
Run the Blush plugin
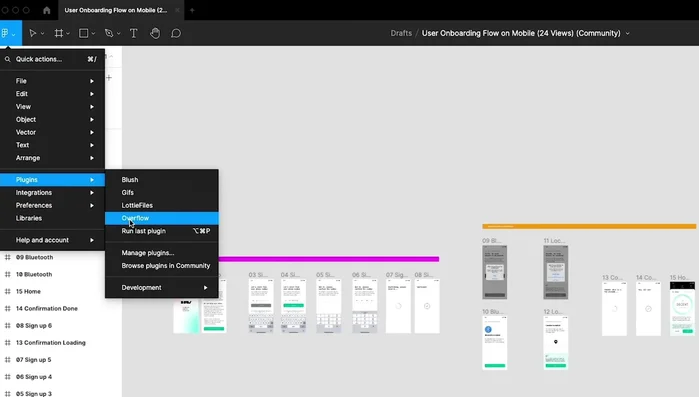162,180
